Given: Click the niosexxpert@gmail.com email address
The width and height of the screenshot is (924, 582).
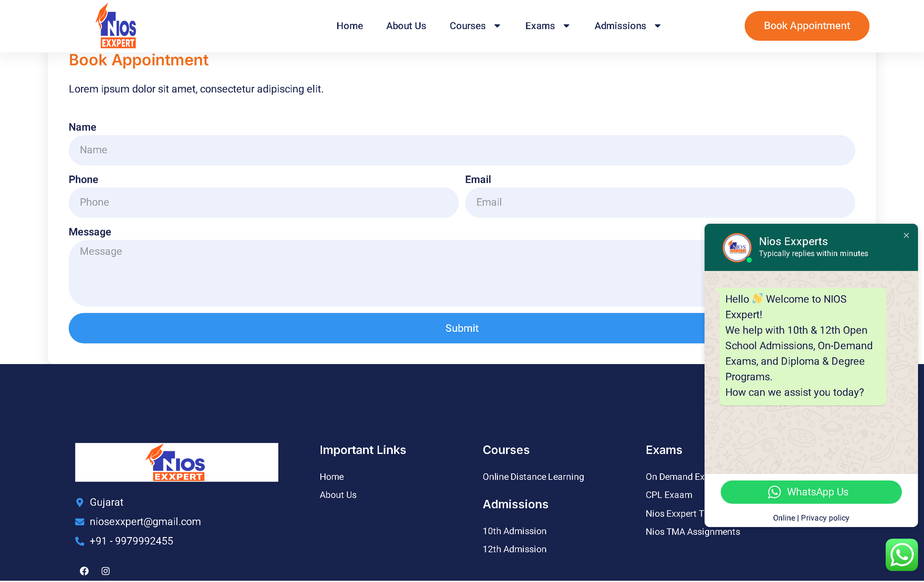Looking at the screenshot, I should [x=146, y=522].
